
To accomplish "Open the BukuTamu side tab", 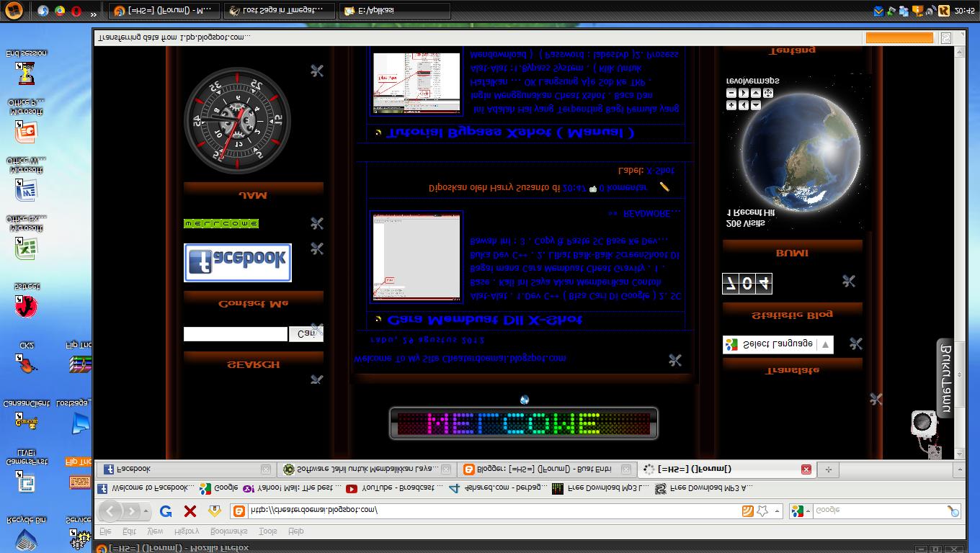I will [945, 379].
